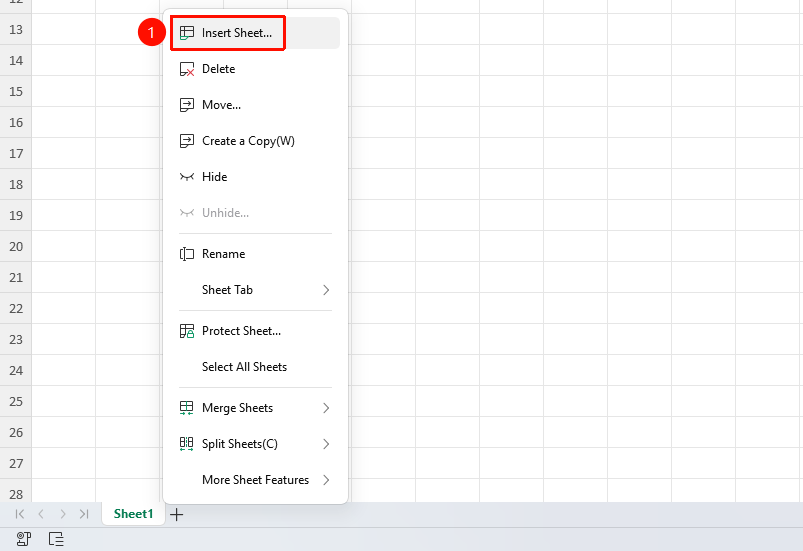Switch to the Sheet1 tab
Screen dimensions: 803x551
pyautogui.click(x=133, y=514)
